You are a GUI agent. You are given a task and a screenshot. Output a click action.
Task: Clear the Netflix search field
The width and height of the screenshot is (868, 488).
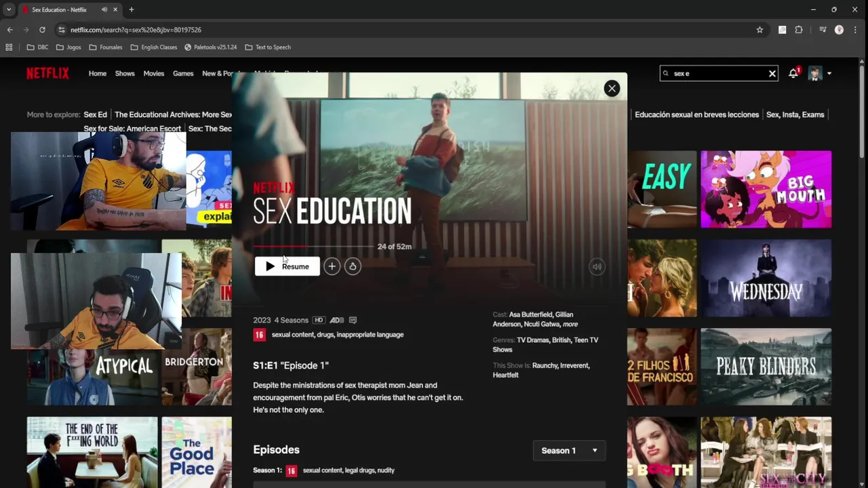(772, 73)
